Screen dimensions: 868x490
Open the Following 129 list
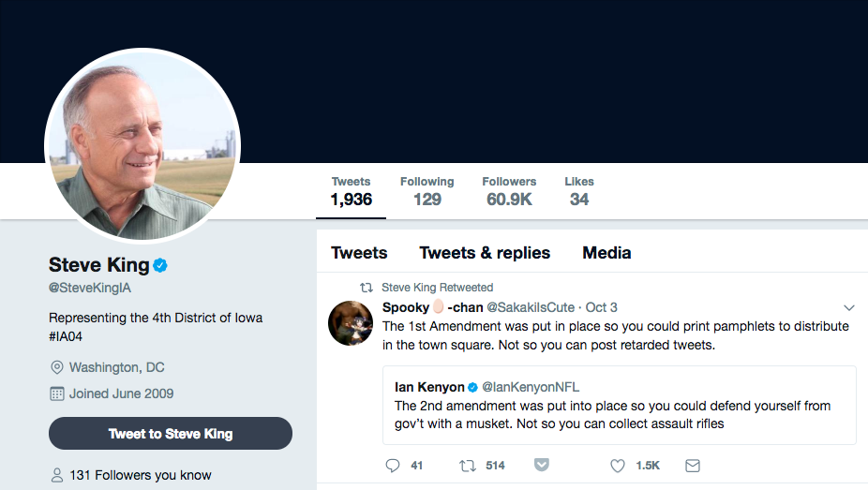click(x=427, y=191)
